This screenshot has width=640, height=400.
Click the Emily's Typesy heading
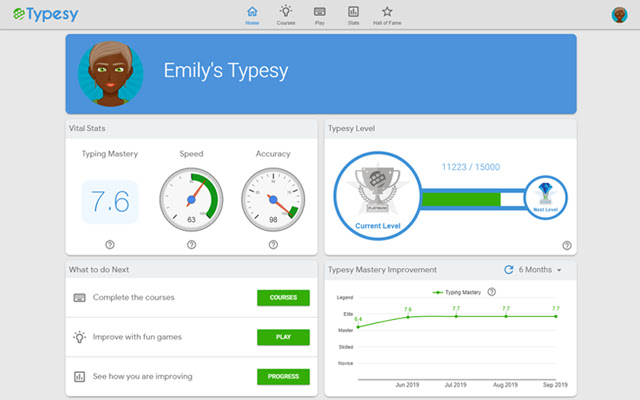coord(226,71)
